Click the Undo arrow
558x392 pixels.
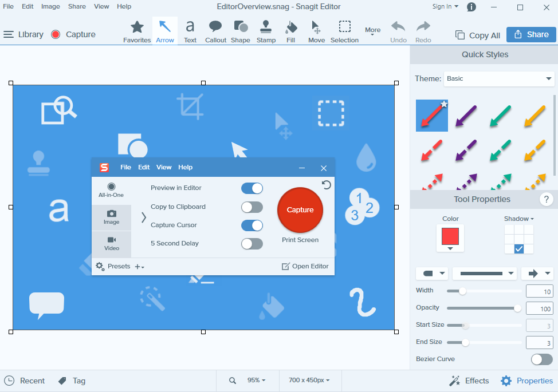point(398,31)
